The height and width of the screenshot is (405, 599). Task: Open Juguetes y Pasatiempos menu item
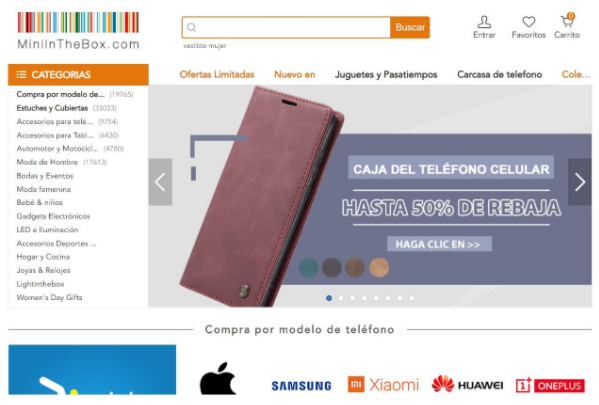(x=386, y=75)
